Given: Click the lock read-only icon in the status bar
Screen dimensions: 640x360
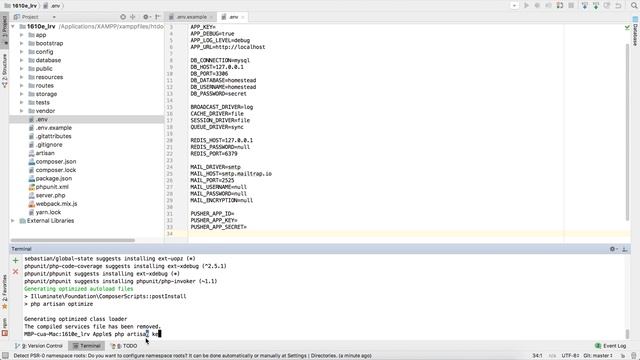Looking at the screenshot, I should pos(622,356).
